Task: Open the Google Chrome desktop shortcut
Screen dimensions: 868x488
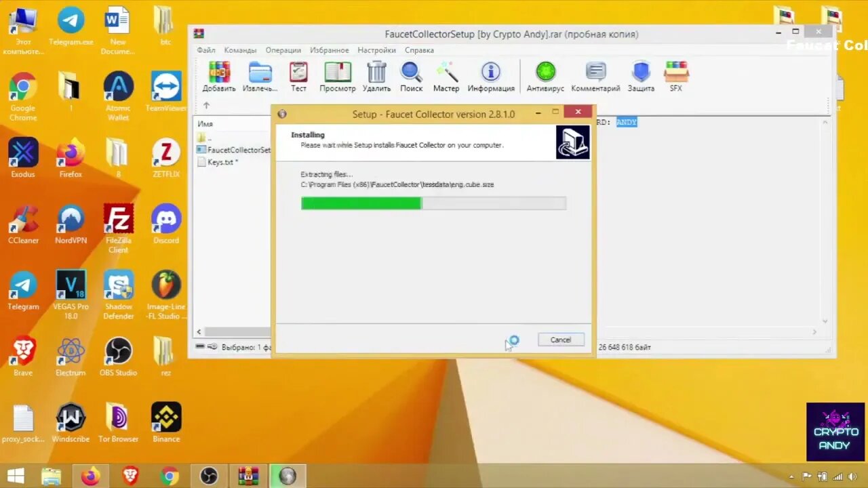Action: click(x=23, y=98)
